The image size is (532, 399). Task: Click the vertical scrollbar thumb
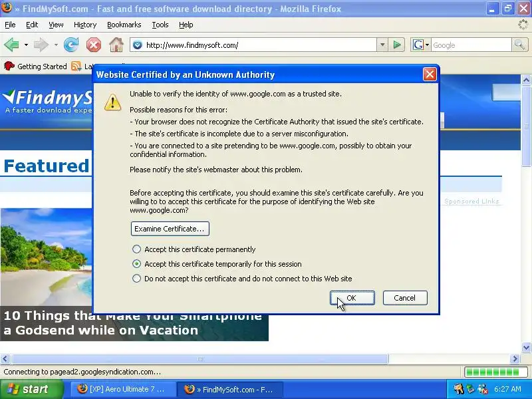526,126
